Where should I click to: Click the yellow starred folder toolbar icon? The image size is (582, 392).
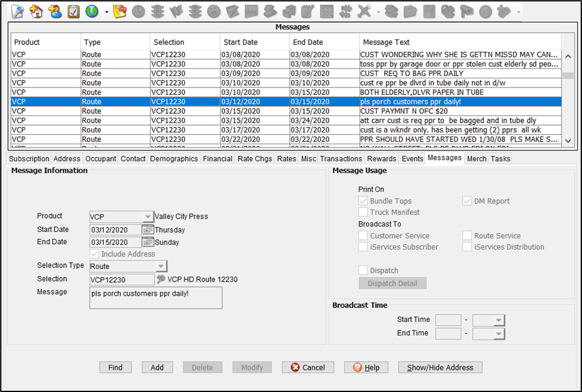pos(120,11)
